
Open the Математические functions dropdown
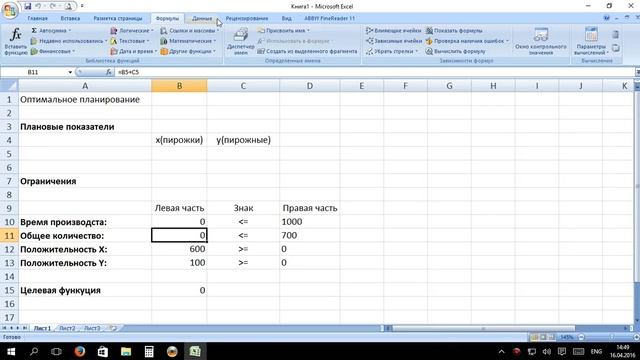[x=188, y=41]
